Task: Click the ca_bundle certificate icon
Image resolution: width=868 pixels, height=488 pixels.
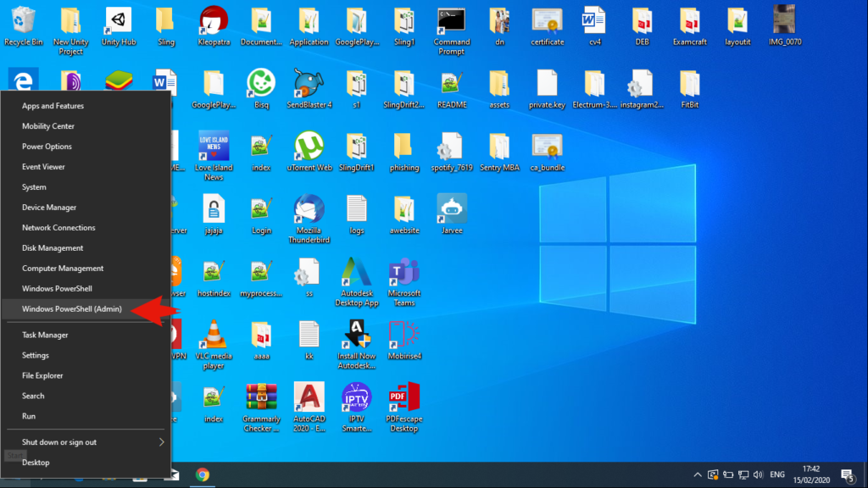Action: click(x=547, y=152)
